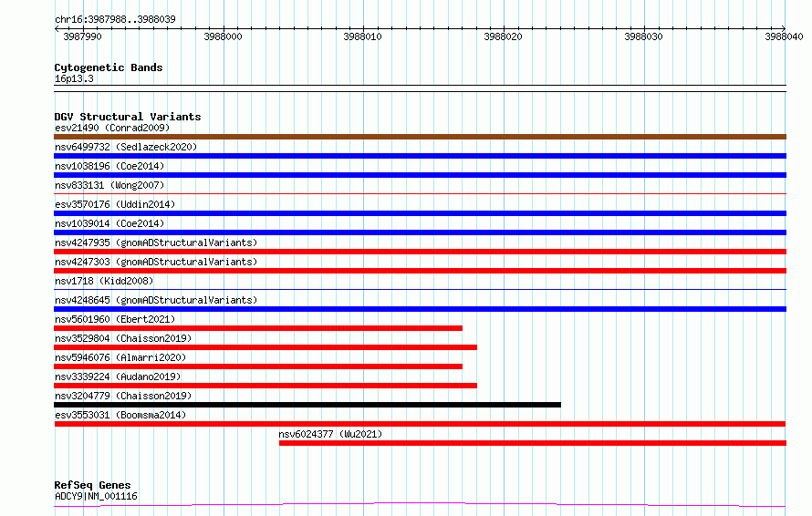Select nsv3529804 (Chaisson2019) label
Screen dimensions: 812x516
pos(123,338)
